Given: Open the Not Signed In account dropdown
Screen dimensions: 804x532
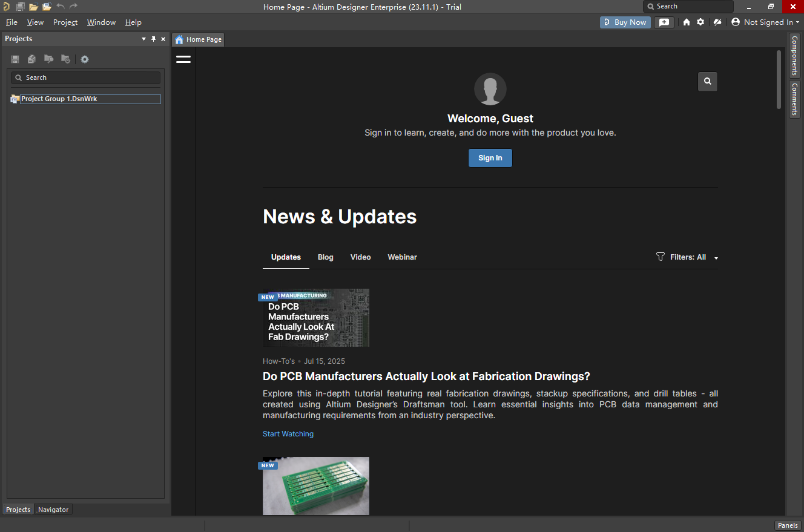Looking at the screenshot, I should coord(766,22).
